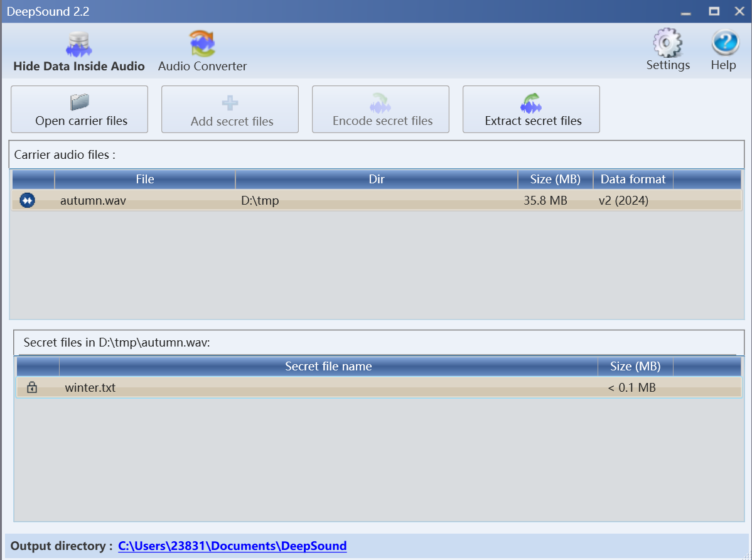Click the secret files Size (MB) header
Image resolution: width=752 pixels, height=560 pixels.
pos(635,367)
